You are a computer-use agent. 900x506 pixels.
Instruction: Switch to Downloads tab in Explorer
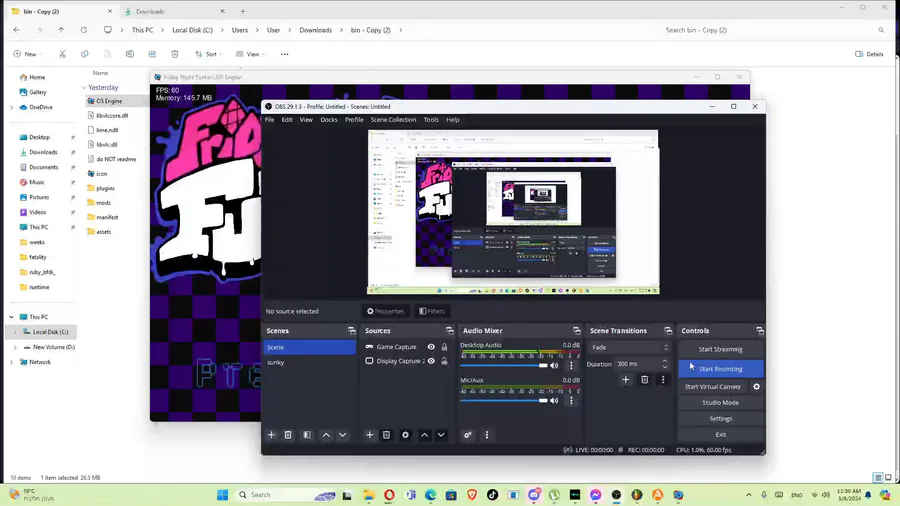[x=174, y=11]
